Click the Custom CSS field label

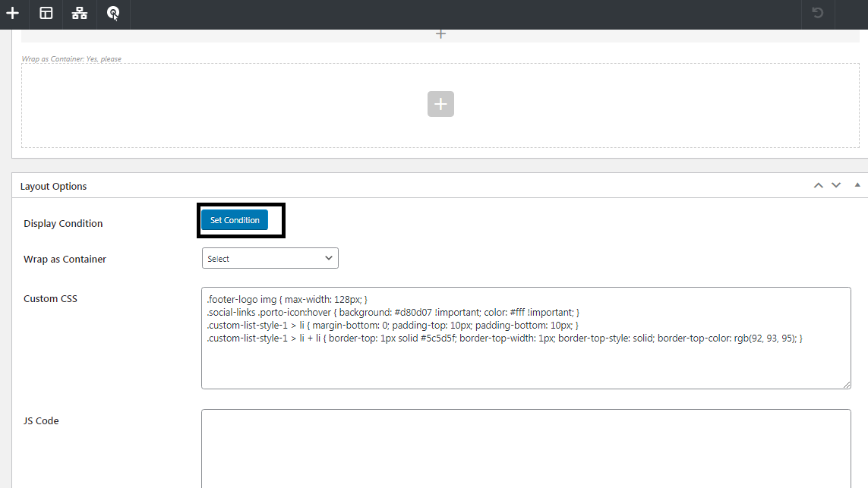point(50,299)
